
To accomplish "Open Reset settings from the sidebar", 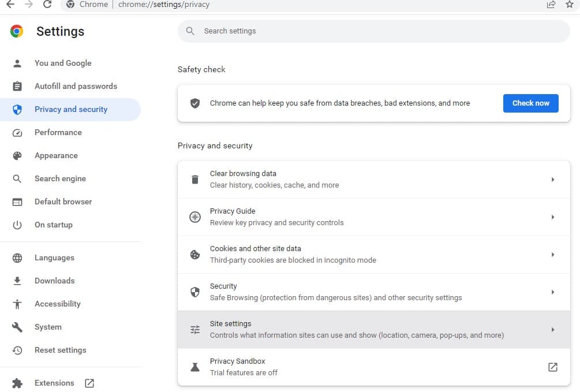I will point(60,350).
